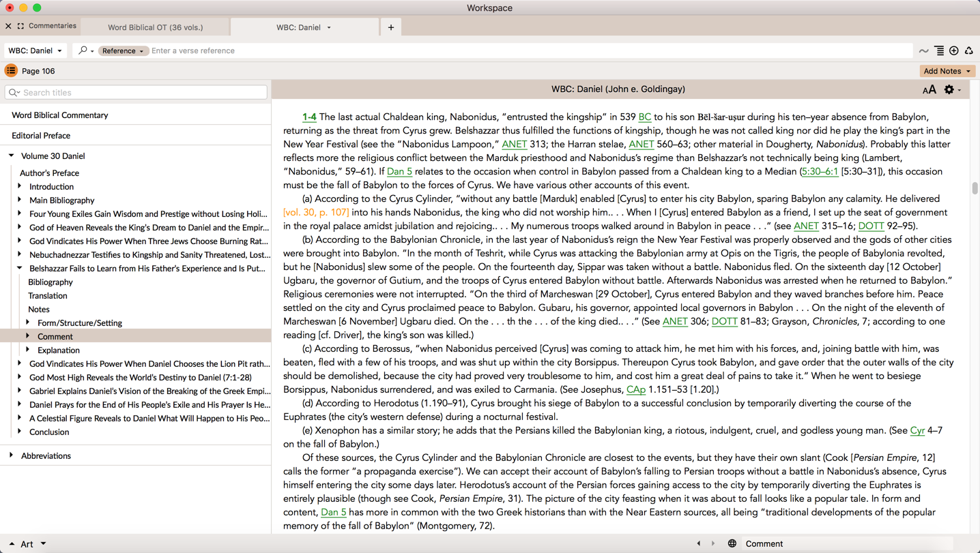Image resolution: width=980 pixels, height=553 pixels.
Task: Click the magnifier search icon in reference bar
Action: [83, 50]
